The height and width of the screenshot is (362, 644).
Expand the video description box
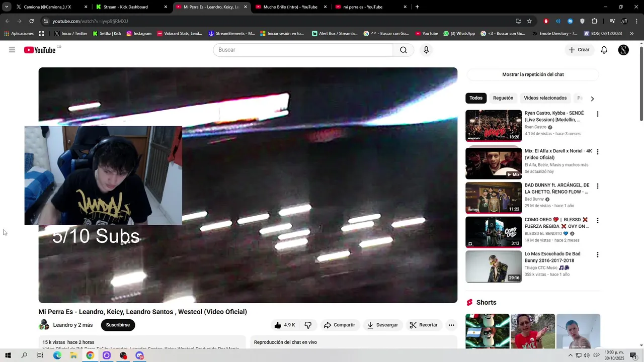(142, 342)
